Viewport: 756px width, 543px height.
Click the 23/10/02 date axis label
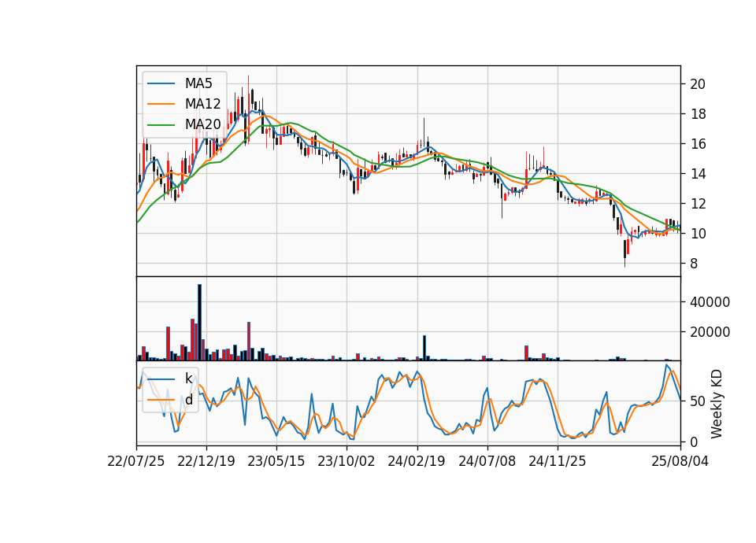346,461
